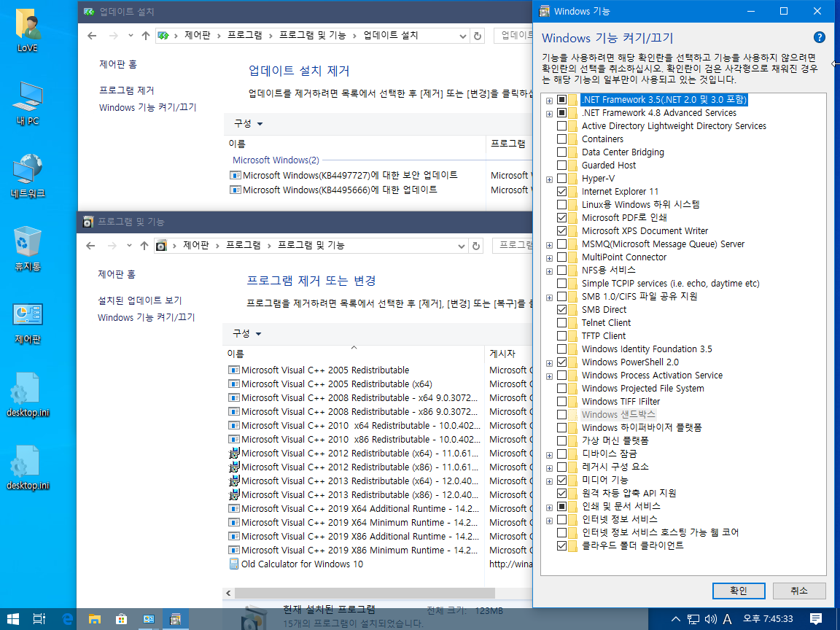Image resolution: width=840 pixels, height=630 pixels.
Task: Click horizontal scrollbar of programs list
Action: pos(365,593)
